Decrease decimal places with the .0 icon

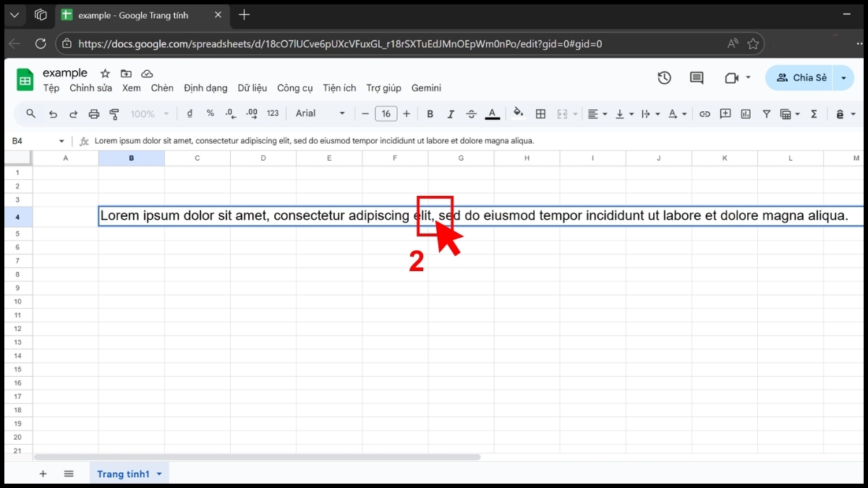coord(230,114)
